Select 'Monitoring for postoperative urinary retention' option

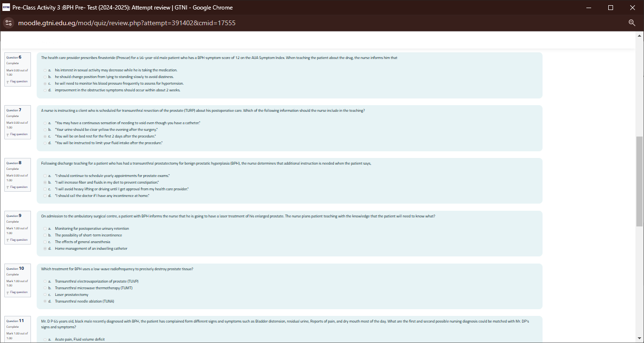(45, 228)
